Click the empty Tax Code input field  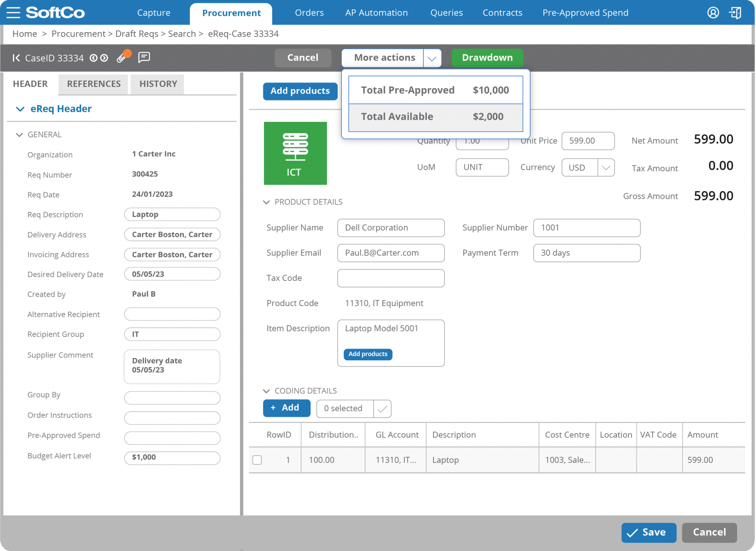[x=391, y=278]
